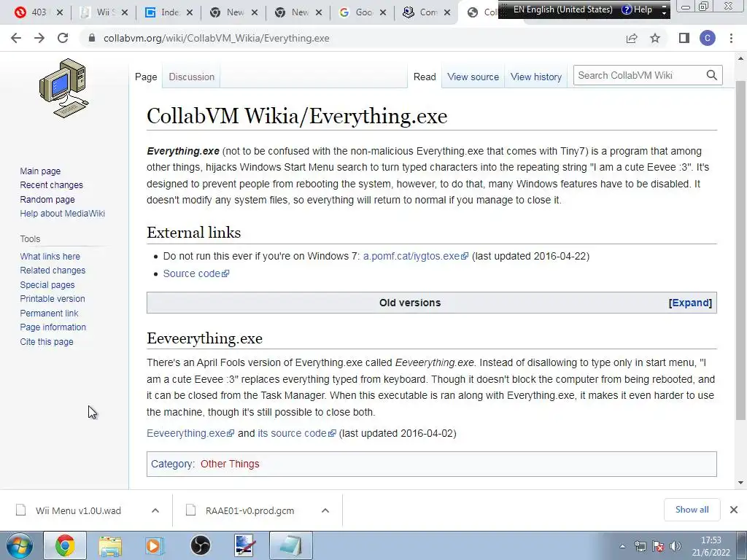Click the wiki search magnifier icon

tap(712, 75)
